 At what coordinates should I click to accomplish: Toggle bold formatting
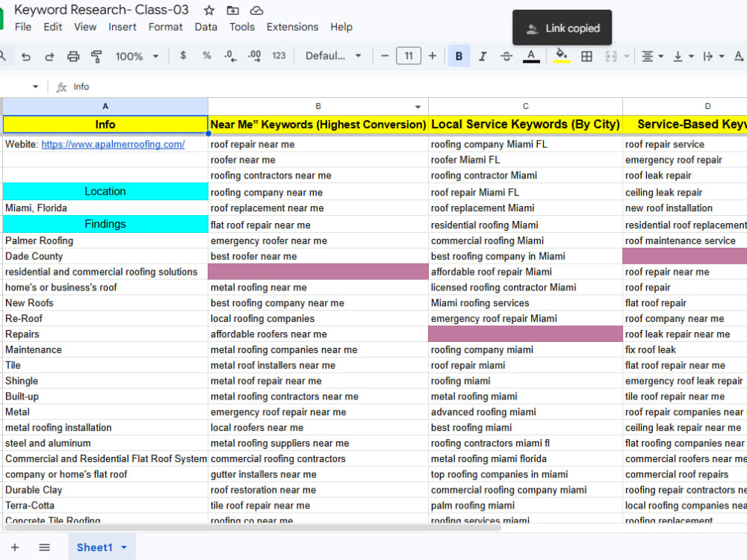point(459,56)
